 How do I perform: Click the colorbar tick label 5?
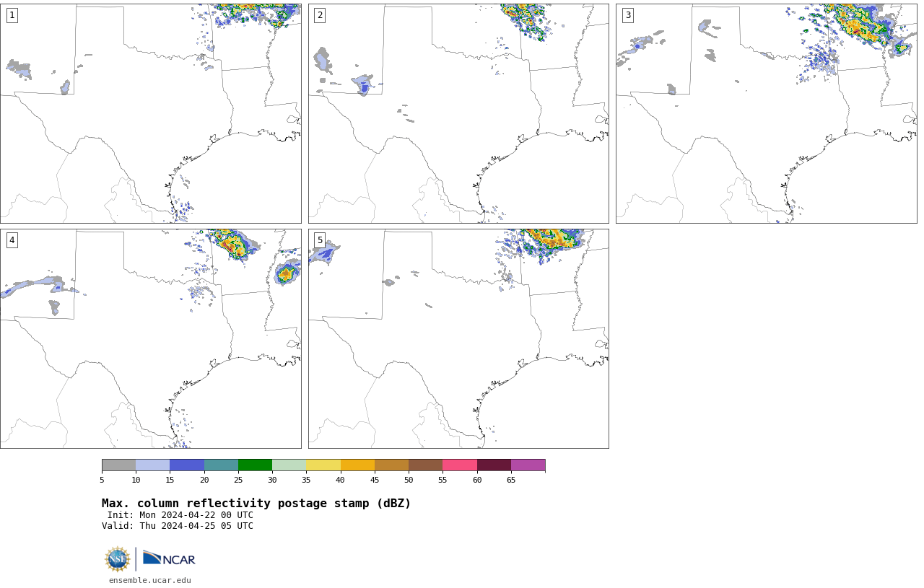(x=102, y=480)
